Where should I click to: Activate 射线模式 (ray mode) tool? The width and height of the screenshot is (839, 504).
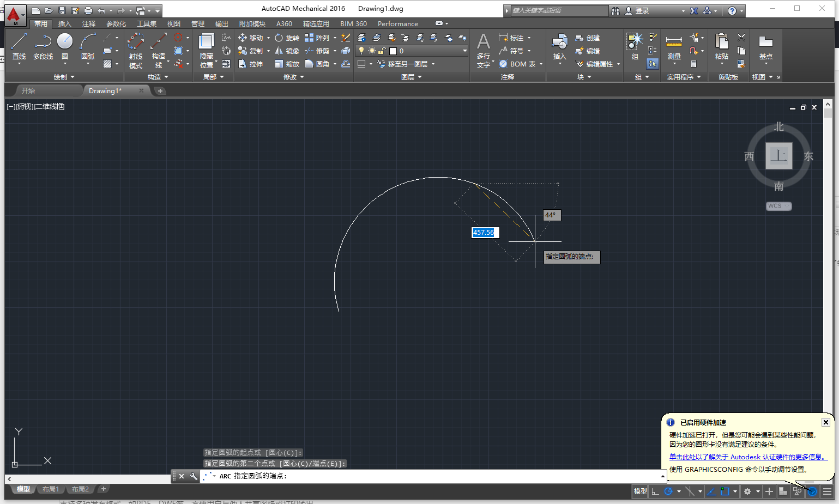[136, 50]
